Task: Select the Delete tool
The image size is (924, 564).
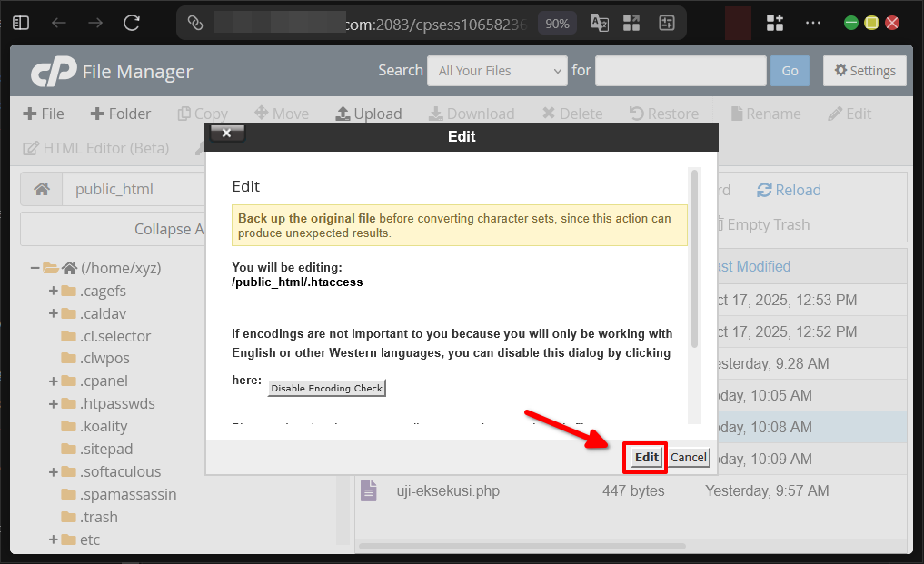Action: (x=572, y=113)
